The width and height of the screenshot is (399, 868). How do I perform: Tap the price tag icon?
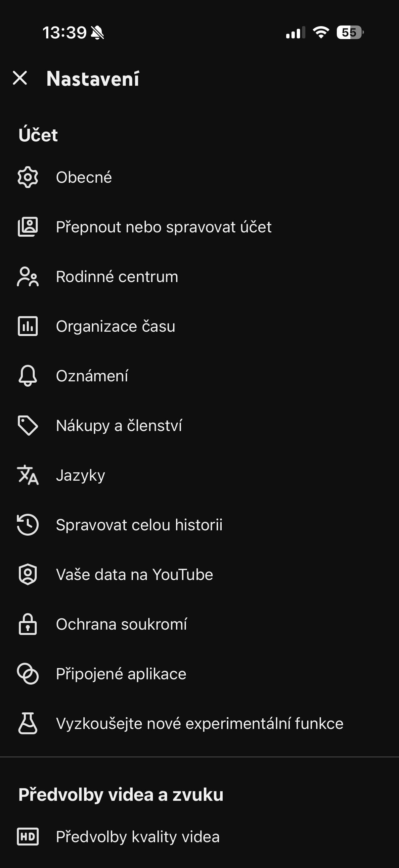(27, 425)
